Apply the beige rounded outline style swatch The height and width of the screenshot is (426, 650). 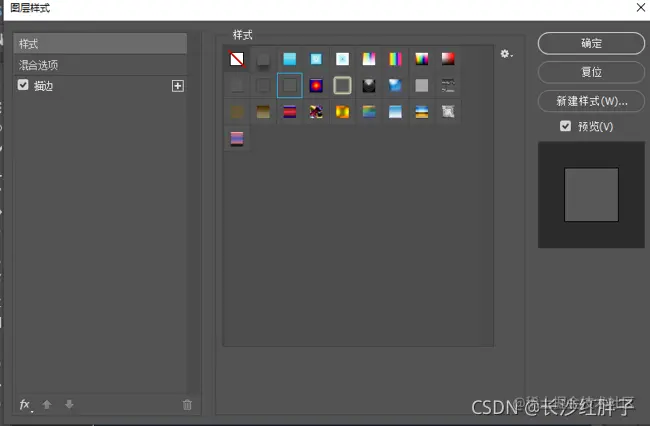click(x=342, y=85)
